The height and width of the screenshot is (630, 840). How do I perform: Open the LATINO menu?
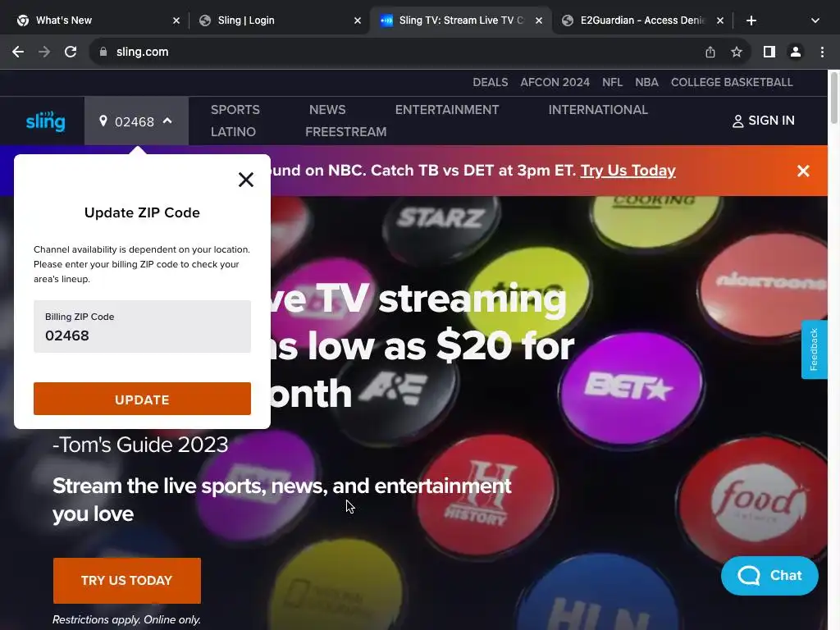233,132
